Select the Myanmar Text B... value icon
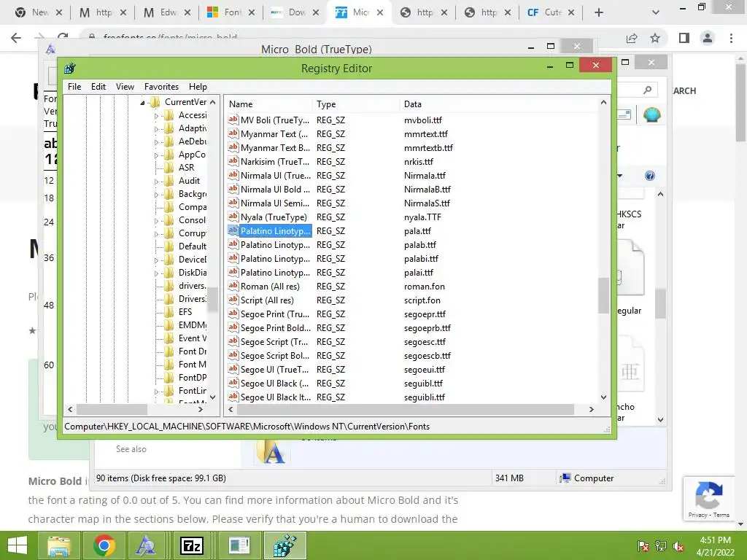Viewport: 747px width, 560px height. (233, 147)
